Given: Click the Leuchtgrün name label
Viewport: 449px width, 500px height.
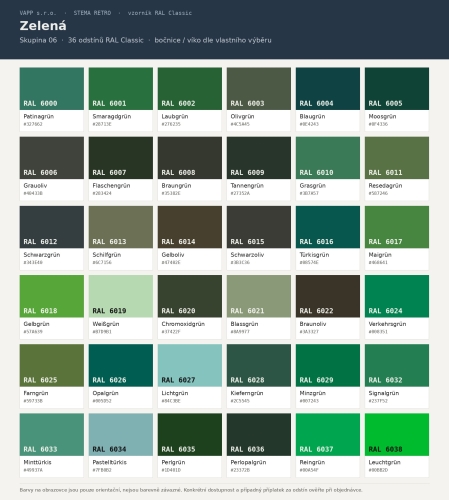Looking at the screenshot, I should pos(384,462).
